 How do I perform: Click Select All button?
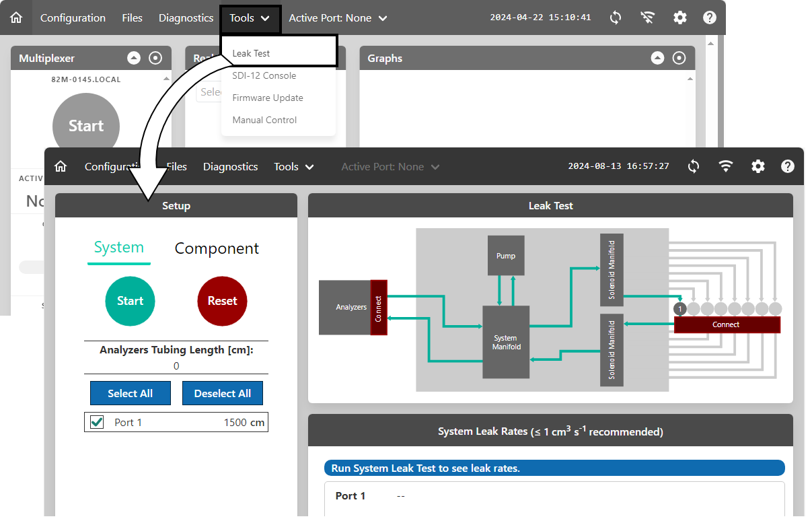coord(131,393)
